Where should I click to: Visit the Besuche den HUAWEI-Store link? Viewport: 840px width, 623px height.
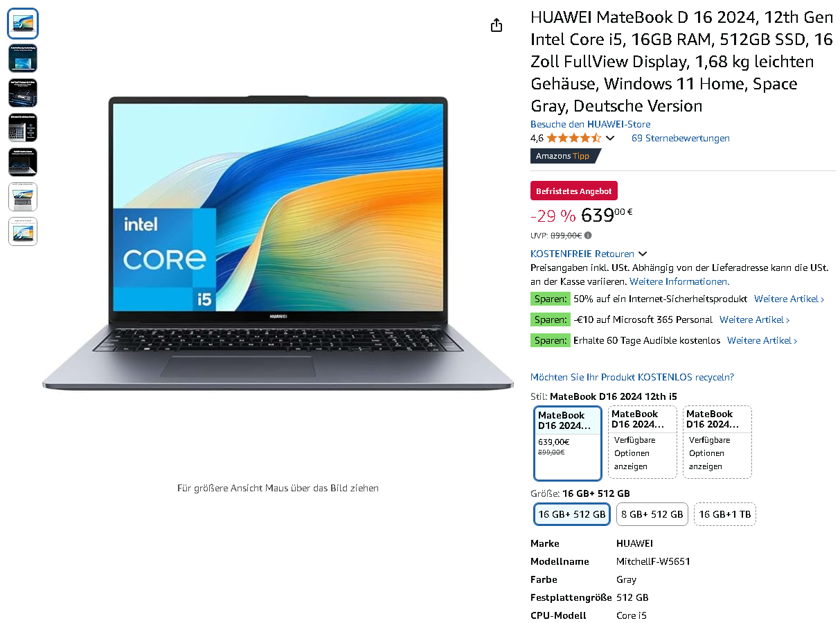pyautogui.click(x=591, y=124)
